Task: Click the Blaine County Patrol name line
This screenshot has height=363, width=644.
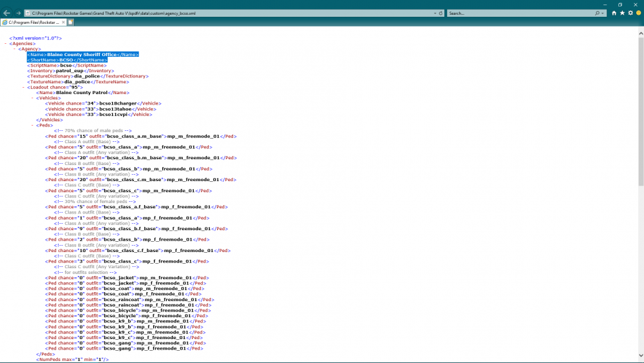Action: point(82,92)
